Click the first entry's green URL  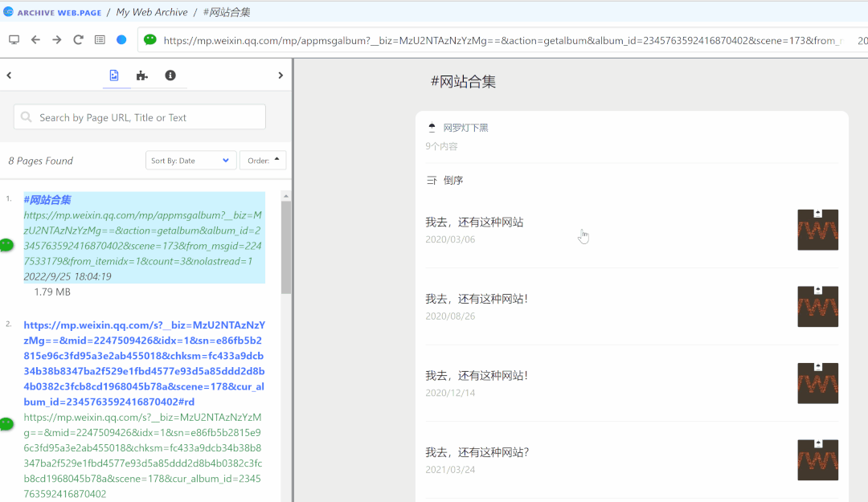click(143, 238)
